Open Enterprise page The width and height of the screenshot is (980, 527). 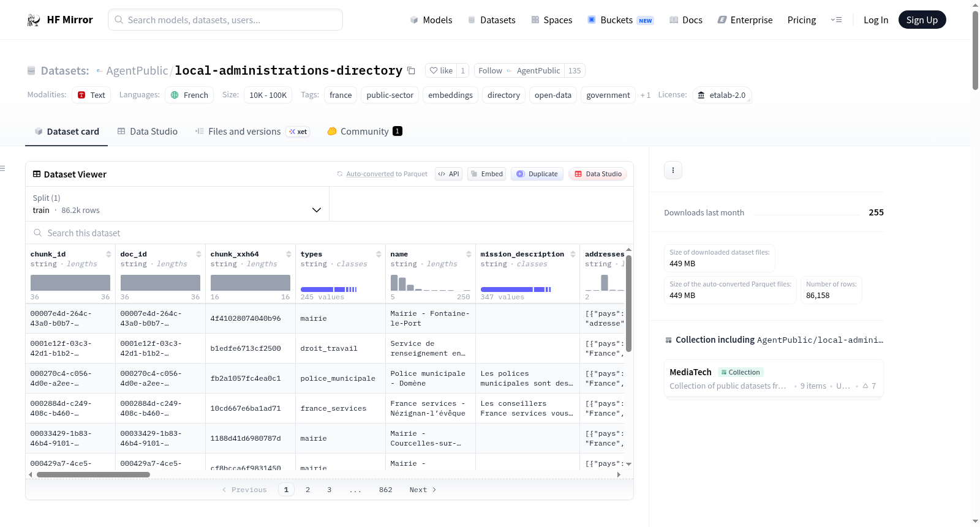tap(745, 20)
